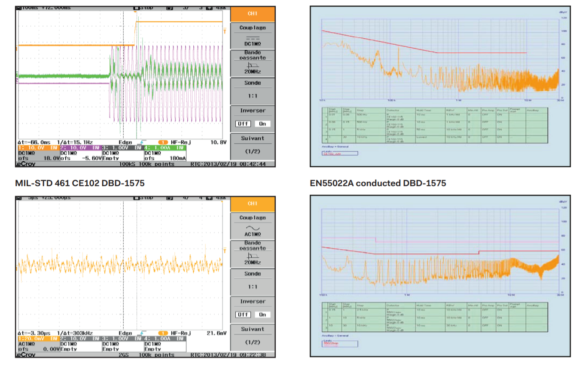Click the AC sine-wave coupling symbol
Screen dimensions: 588x370
click(x=253, y=228)
